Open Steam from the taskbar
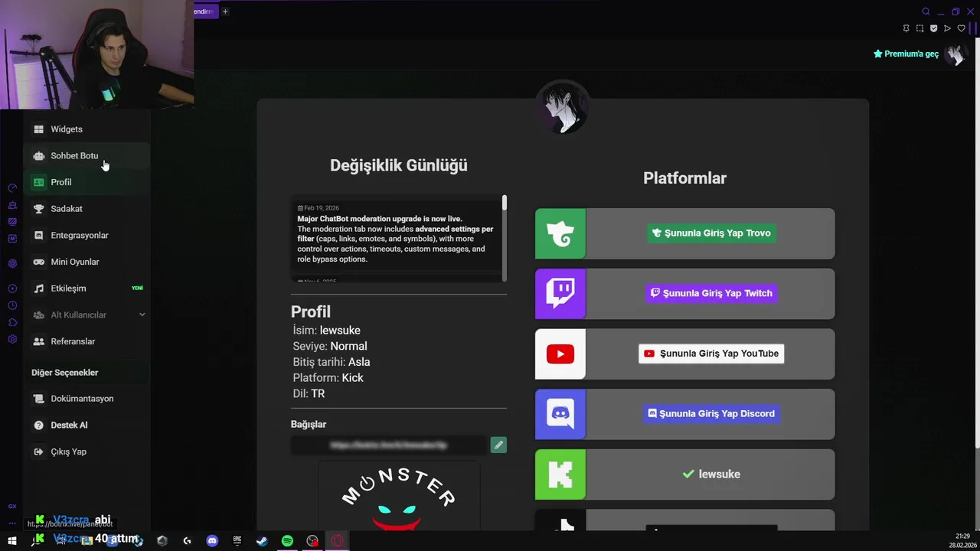 [262, 541]
